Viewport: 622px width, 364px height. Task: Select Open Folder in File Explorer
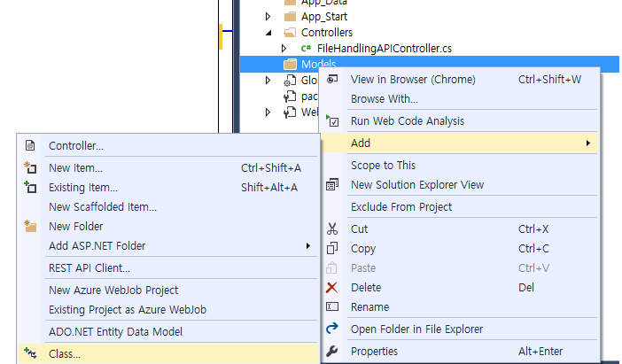[x=460, y=329]
